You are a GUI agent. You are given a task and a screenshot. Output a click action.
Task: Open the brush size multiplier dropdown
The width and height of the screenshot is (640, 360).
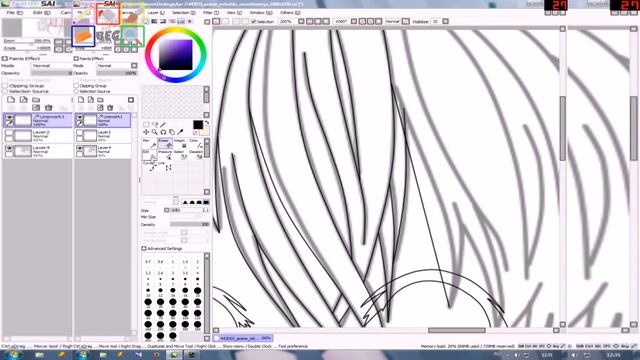click(x=167, y=210)
